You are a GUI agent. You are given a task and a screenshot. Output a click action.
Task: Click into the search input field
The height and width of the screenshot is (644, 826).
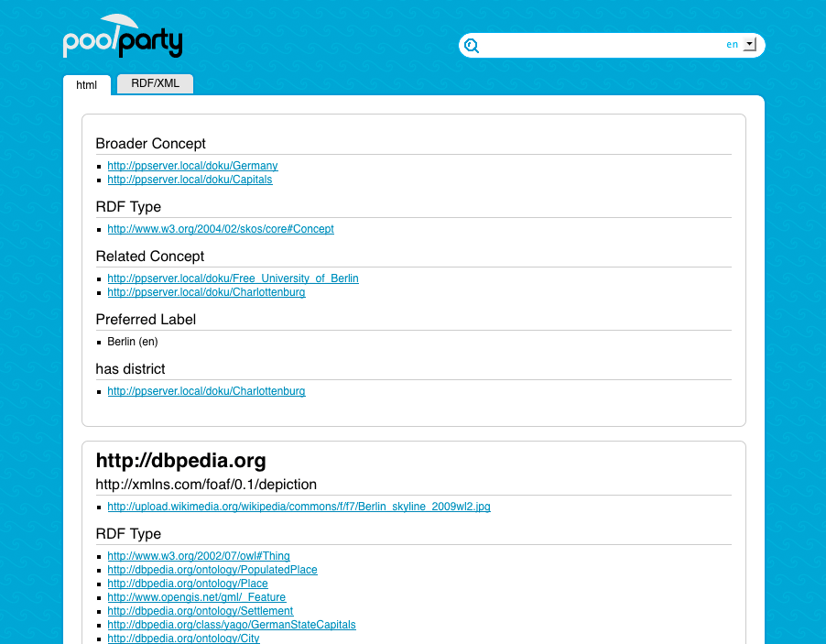pyautogui.click(x=603, y=45)
